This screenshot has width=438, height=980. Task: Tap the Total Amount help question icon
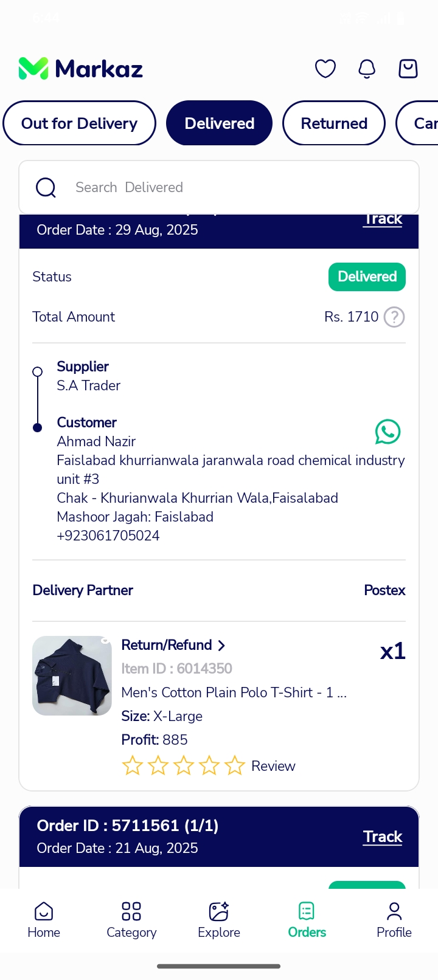tap(394, 317)
